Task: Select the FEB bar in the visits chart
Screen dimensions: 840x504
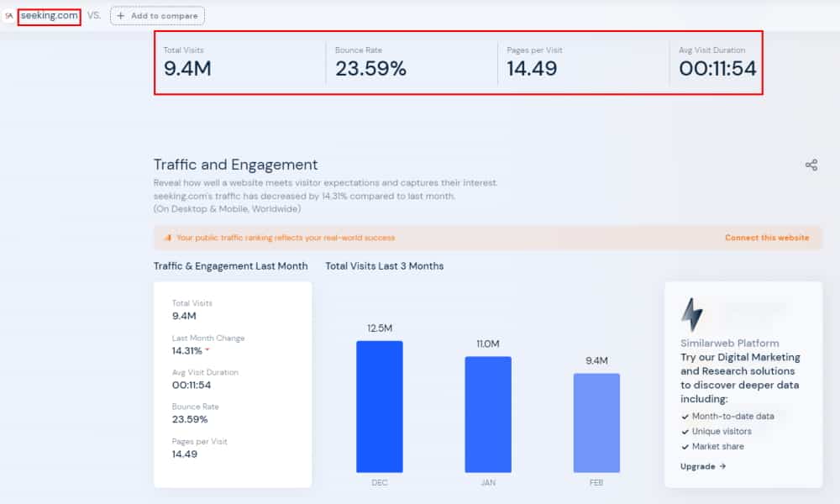Action: 596,423
